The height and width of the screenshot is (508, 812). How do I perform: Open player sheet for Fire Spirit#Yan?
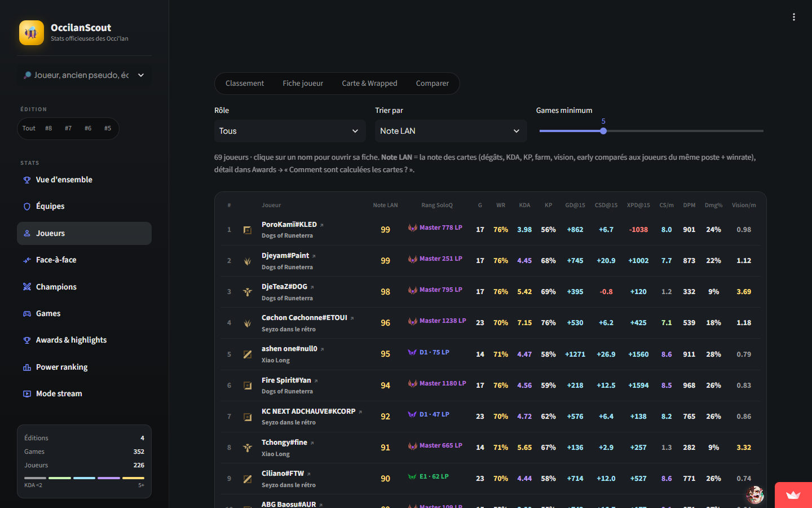[x=286, y=380]
